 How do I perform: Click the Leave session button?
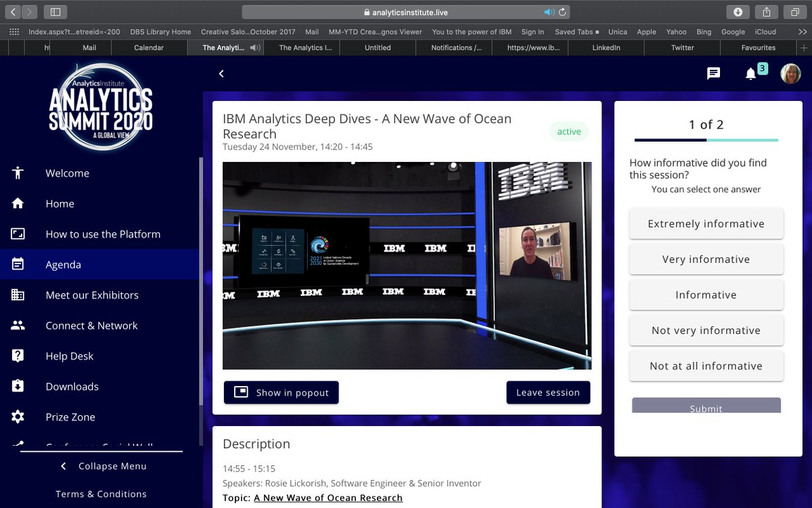548,393
